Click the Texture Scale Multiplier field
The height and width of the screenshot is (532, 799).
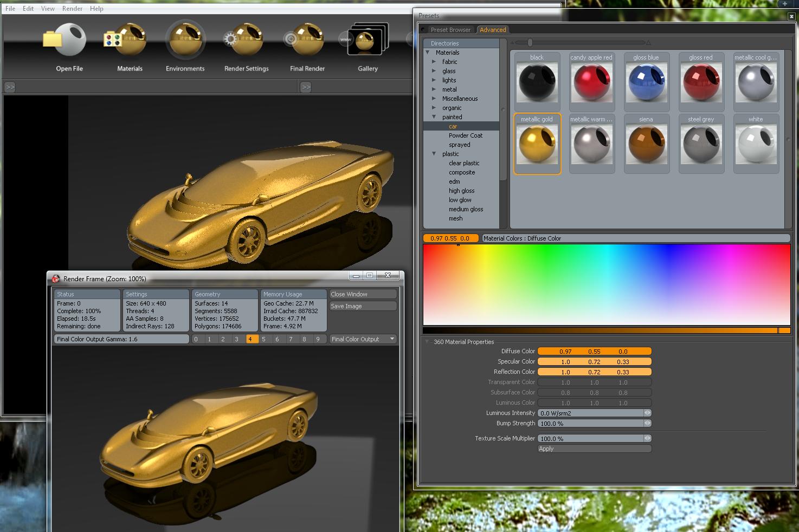click(590, 438)
